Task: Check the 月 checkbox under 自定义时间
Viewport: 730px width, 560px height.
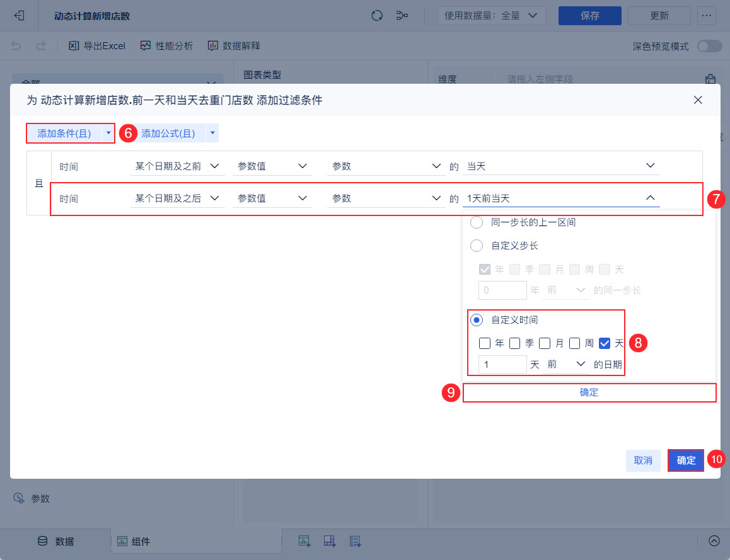Action: (544, 343)
